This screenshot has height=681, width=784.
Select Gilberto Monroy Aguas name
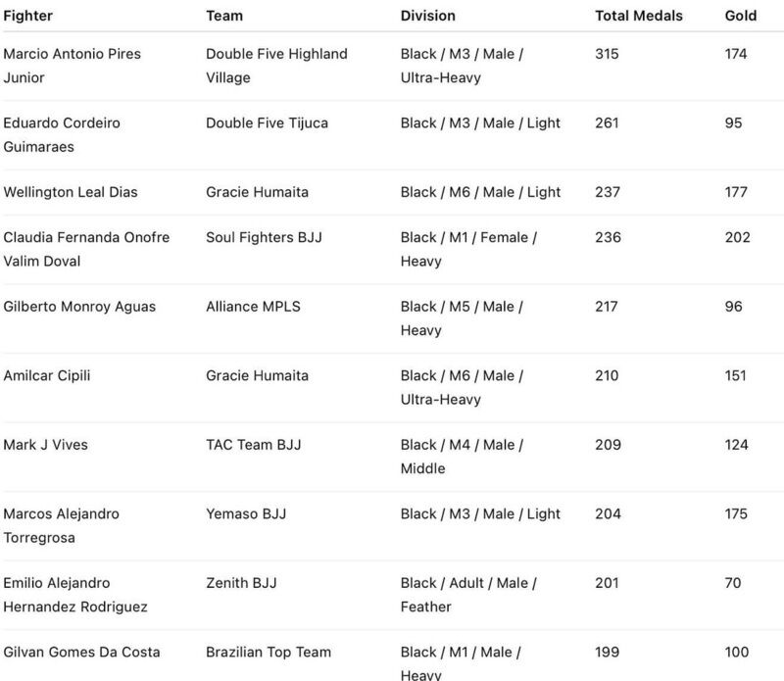point(79,307)
